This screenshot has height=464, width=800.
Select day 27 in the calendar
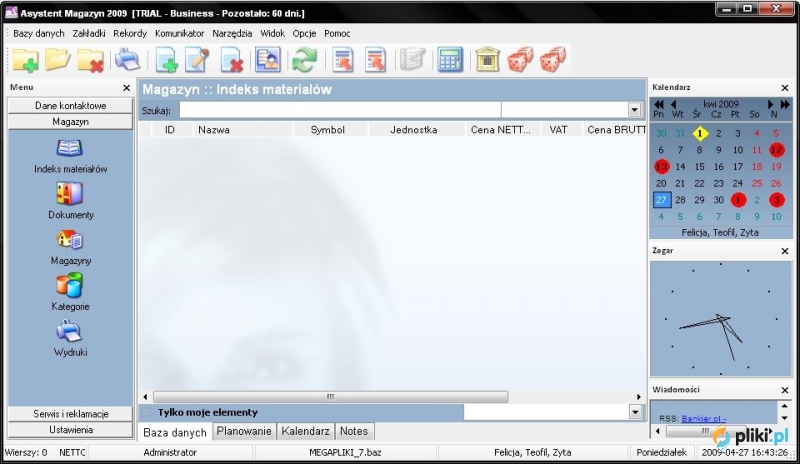661,200
